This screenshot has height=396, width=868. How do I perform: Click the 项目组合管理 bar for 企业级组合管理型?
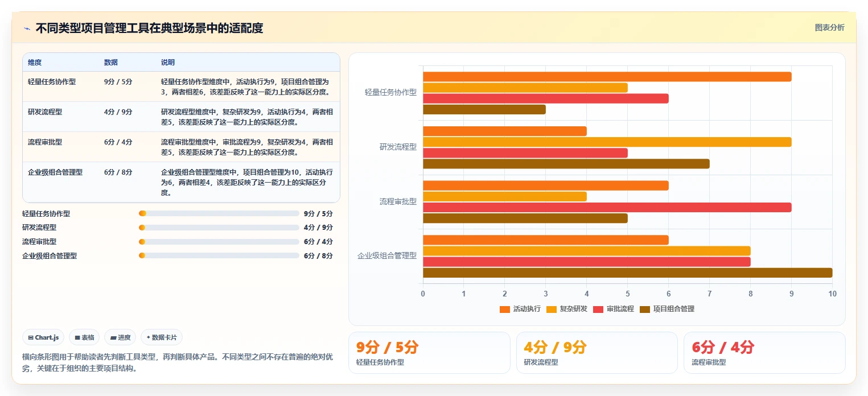tap(628, 273)
